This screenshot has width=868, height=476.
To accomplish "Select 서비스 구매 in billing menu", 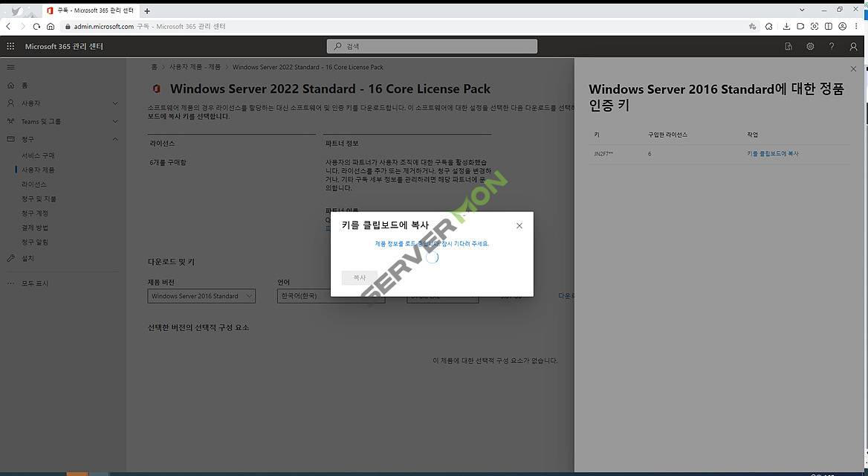I will click(x=38, y=155).
